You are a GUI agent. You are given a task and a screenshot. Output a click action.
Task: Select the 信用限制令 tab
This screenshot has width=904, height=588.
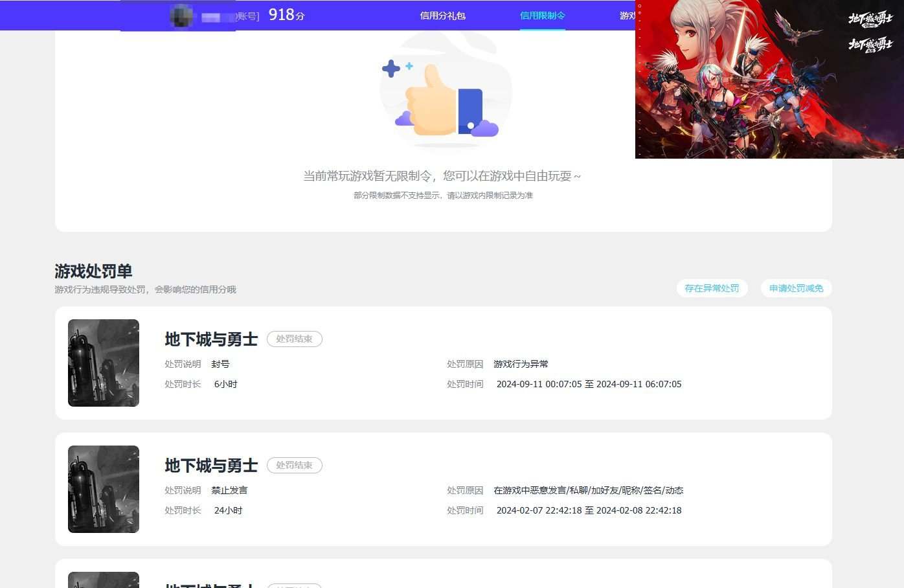coord(543,16)
